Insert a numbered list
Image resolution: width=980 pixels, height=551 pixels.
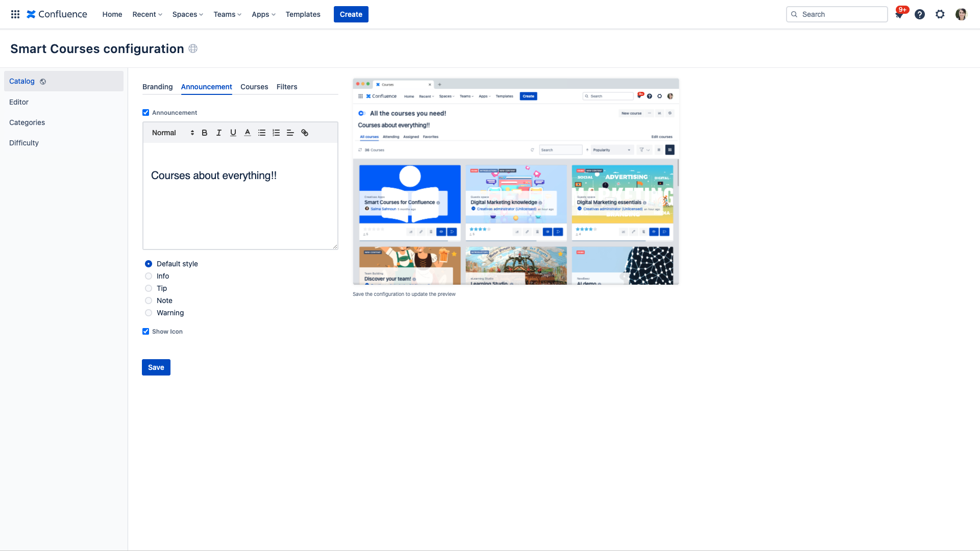tap(276, 133)
